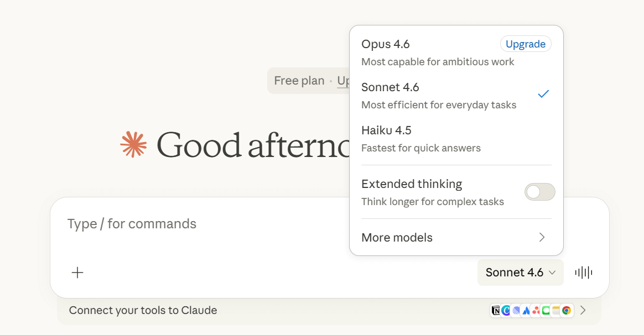Screen dimensions: 644x335
Task: Click the Atlassian connector icon
Action: (x=526, y=311)
